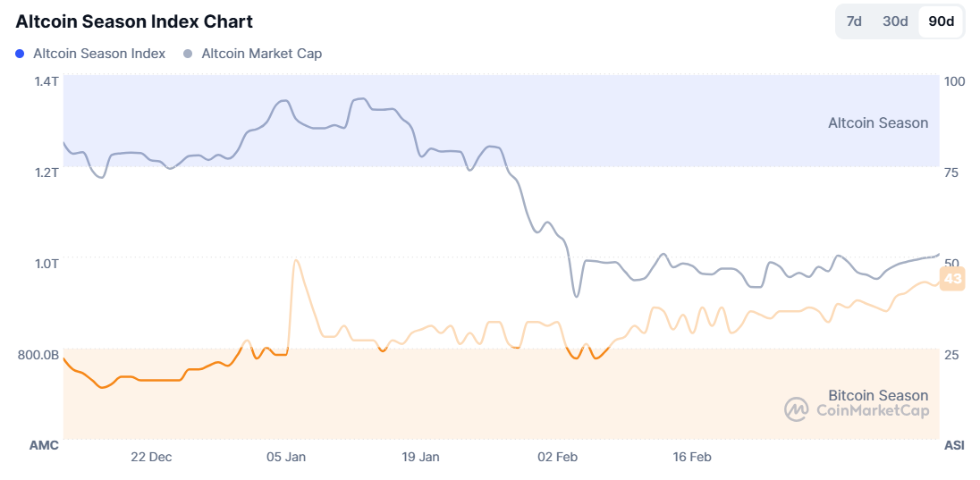Click the CoinMarketCap logo icon watermark
980x480 pixels.
[x=796, y=409]
